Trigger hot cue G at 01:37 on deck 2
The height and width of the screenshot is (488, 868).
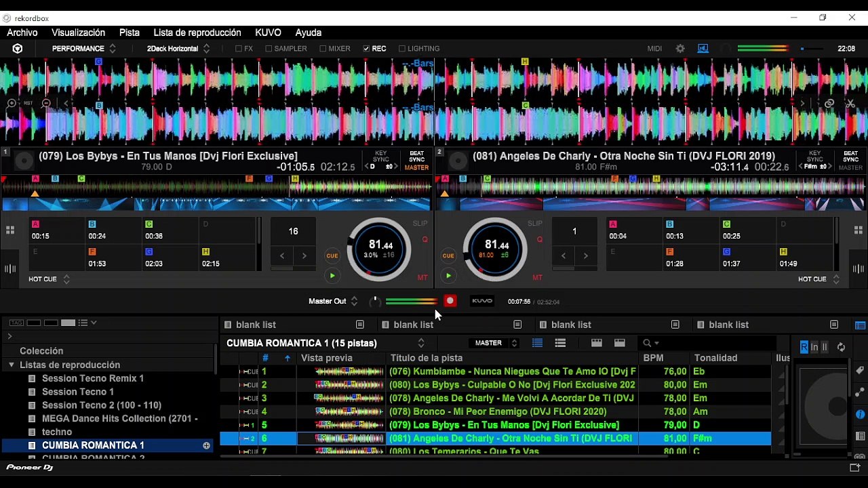coord(748,258)
